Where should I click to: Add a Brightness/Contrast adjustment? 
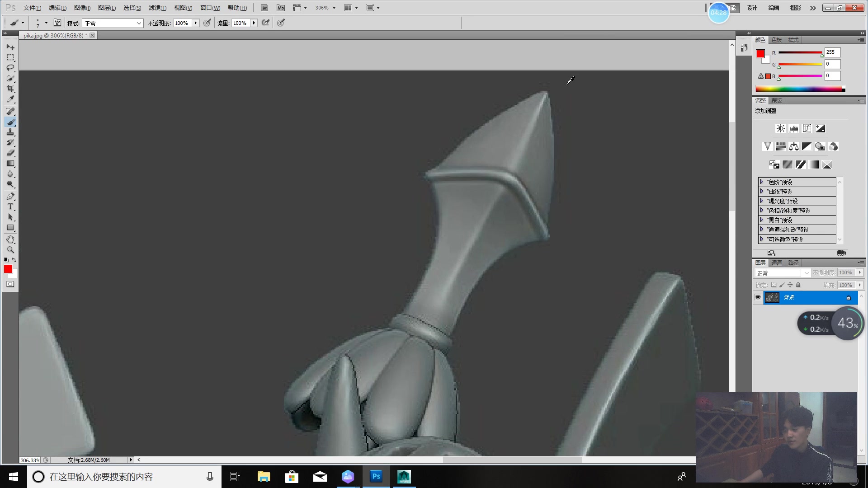click(x=780, y=129)
